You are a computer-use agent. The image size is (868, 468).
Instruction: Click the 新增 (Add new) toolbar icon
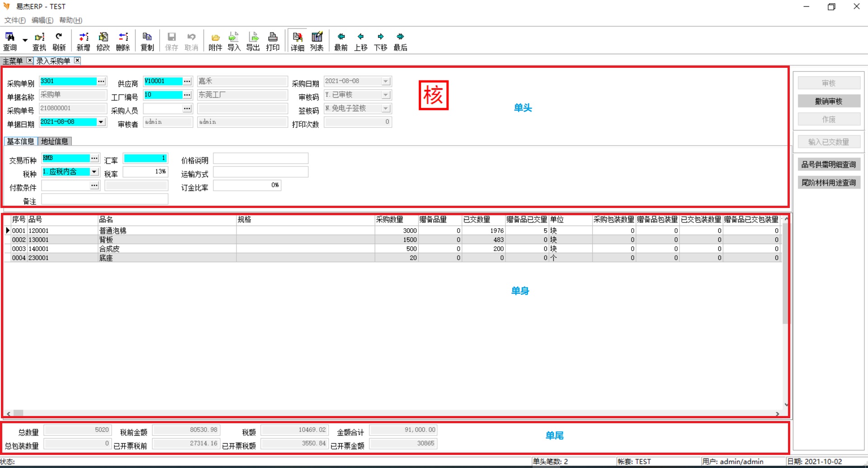[x=83, y=41]
